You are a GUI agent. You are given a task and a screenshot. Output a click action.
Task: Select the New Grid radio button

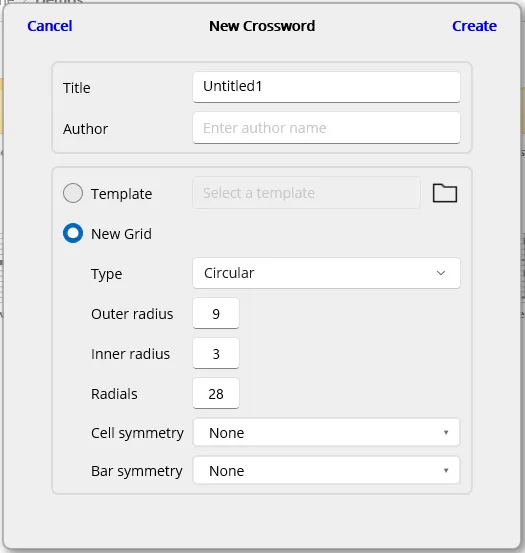point(73,233)
